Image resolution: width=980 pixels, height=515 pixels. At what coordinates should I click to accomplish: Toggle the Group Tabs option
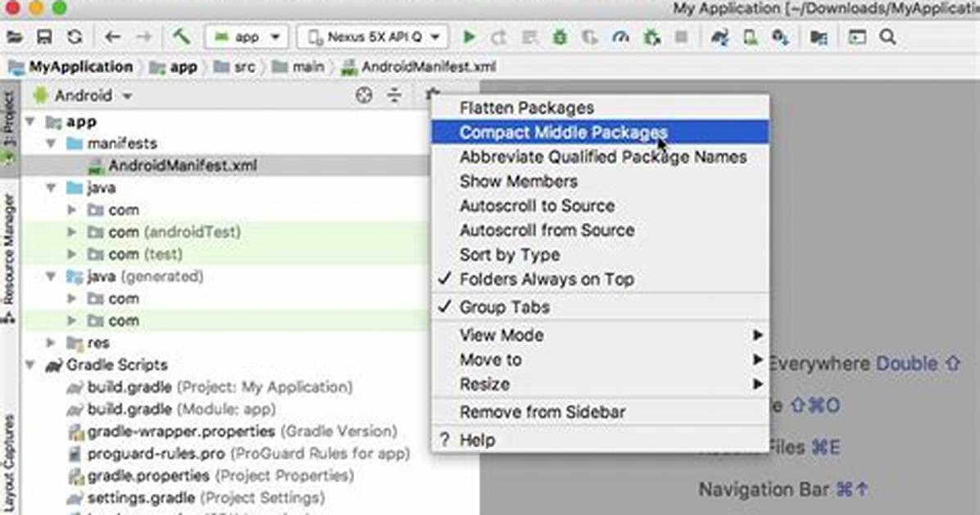click(x=600, y=308)
